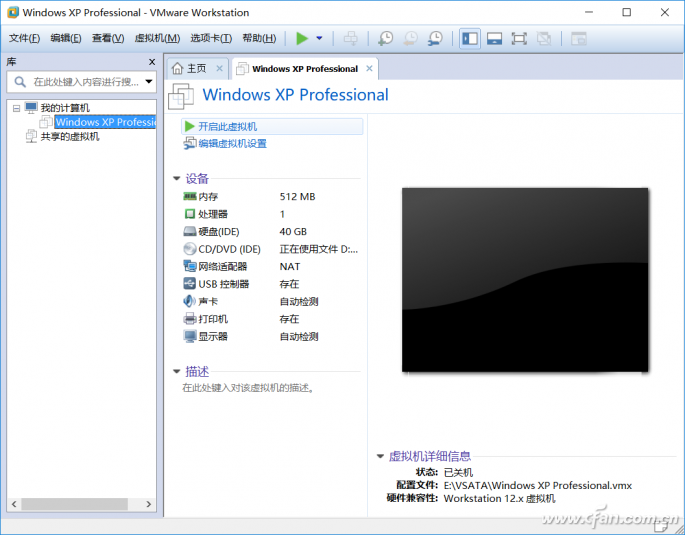Open the 虚拟机(M) menu

(157, 38)
